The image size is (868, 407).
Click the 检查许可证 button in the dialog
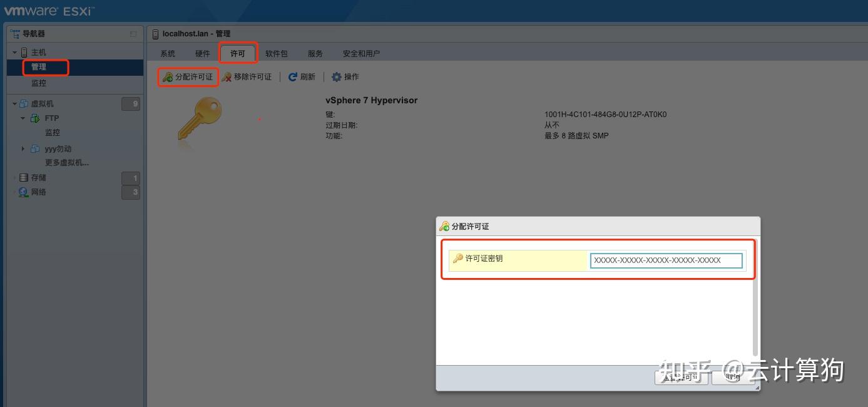[x=681, y=377]
